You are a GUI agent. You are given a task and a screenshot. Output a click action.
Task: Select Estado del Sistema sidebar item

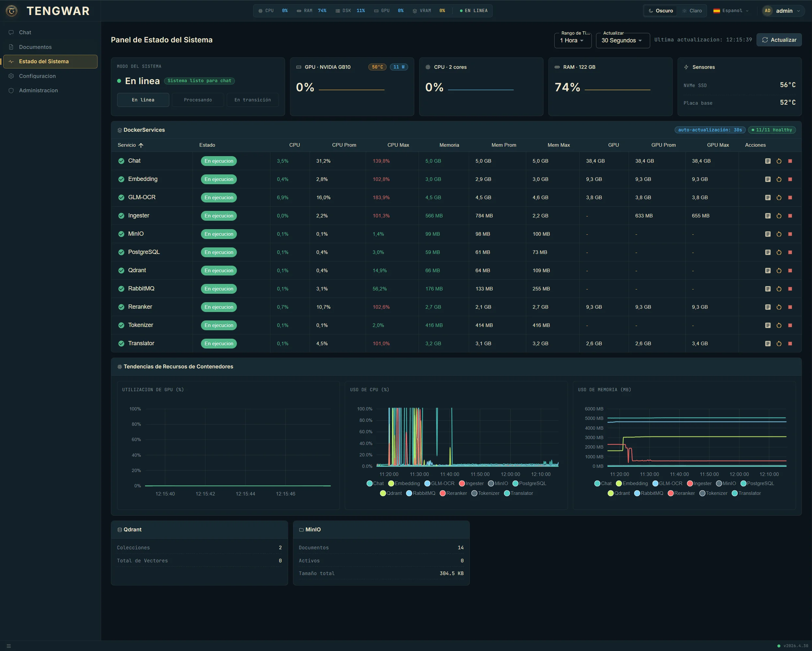[51, 61]
